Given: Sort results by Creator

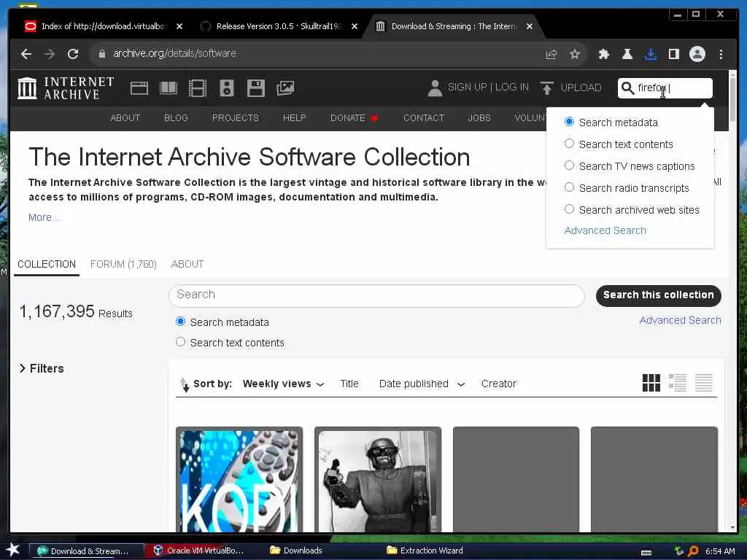Looking at the screenshot, I should 498,384.
